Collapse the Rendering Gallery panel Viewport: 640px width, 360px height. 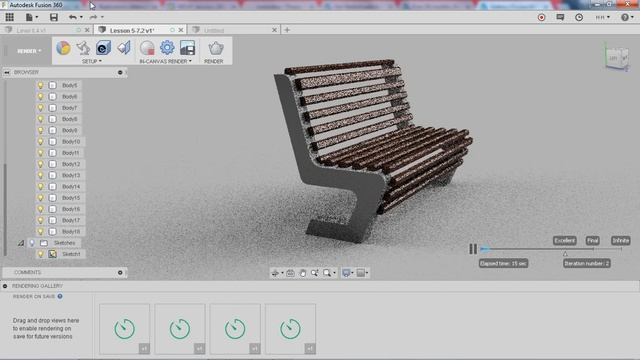click(x=5, y=286)
